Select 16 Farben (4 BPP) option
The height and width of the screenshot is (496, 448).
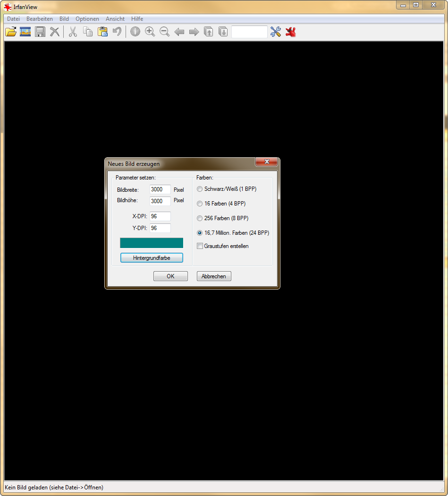(221, 204)
